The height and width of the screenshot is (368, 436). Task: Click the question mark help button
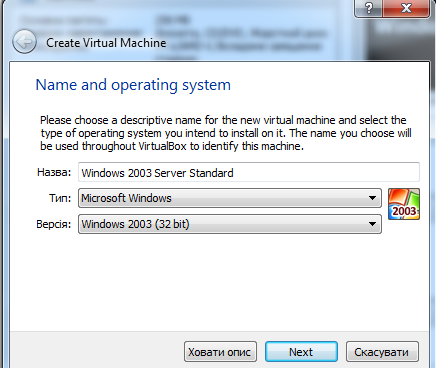click(x=368, y=8)
